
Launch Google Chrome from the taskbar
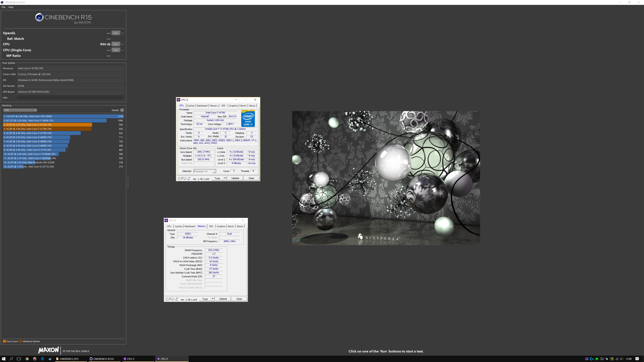click(x=27, y=359)
